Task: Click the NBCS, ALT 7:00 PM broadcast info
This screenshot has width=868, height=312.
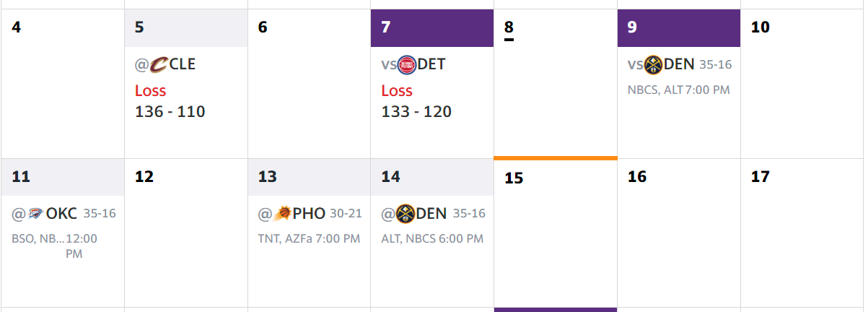Action: click(x=678, y=90)
